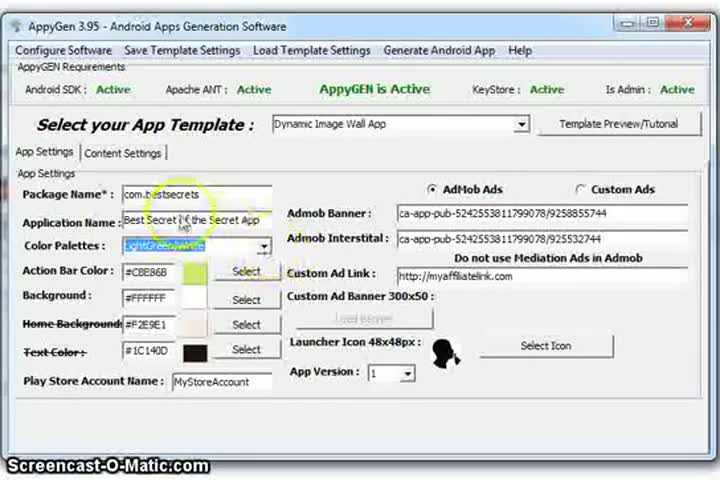Open the App Version dropdown
The image size is (720, 480).
click(407, 373)
